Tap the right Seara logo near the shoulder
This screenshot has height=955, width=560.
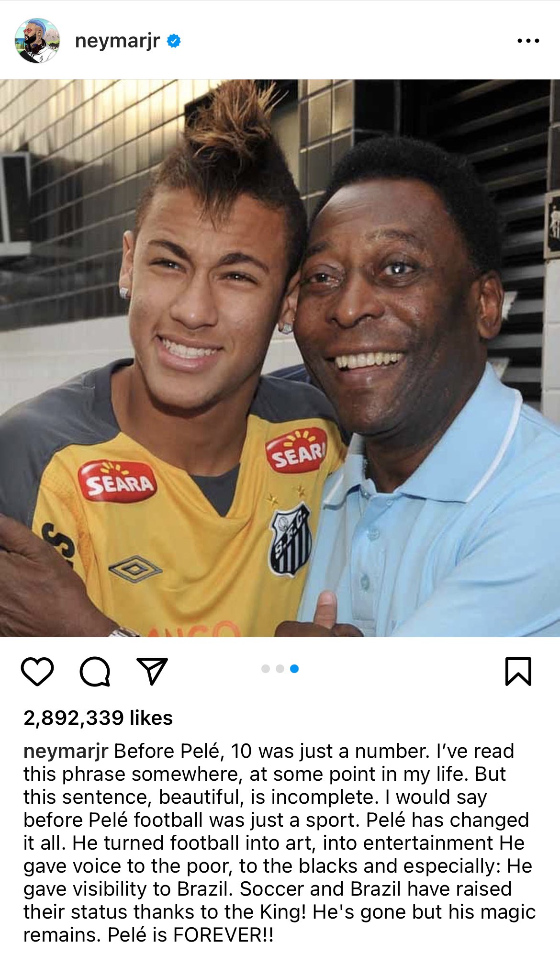[297, 450]
